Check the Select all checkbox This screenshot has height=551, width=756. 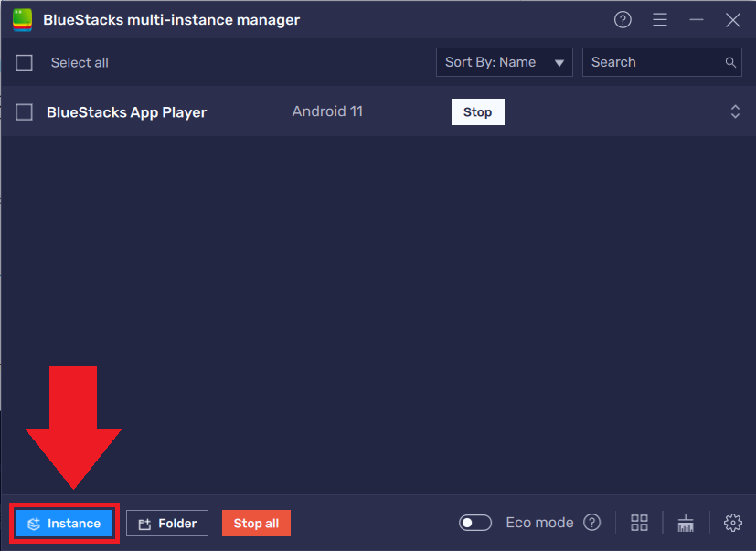pos(24,63)
